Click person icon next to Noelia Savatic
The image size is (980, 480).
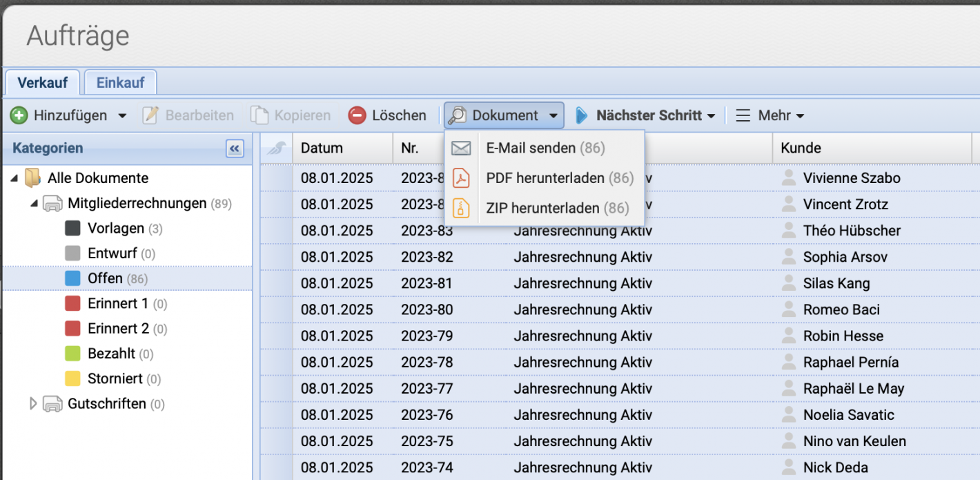[789, 414]
